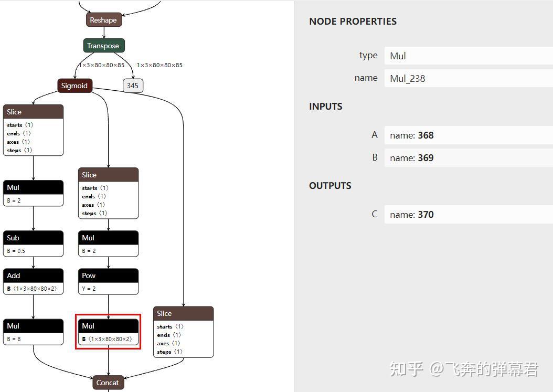Select the Transpose node
This screenshot has height=392, width=553.
click(103, 45)
